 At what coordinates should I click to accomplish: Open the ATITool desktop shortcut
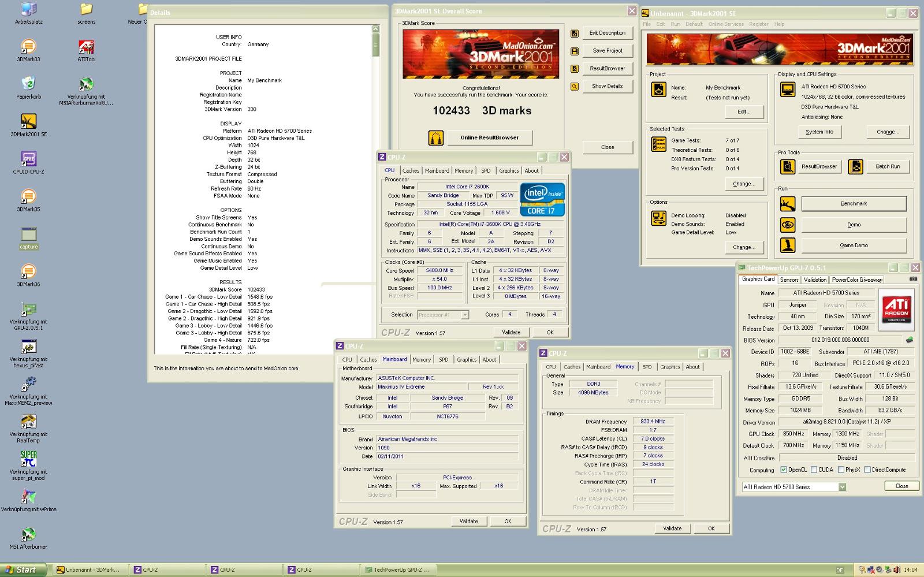[x=86, y=47]
